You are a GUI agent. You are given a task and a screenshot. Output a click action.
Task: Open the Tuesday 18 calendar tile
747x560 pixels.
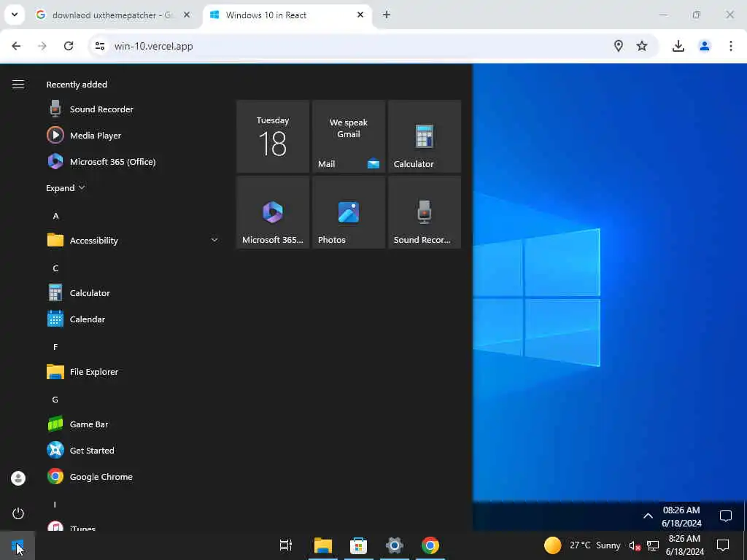point(273,136)
